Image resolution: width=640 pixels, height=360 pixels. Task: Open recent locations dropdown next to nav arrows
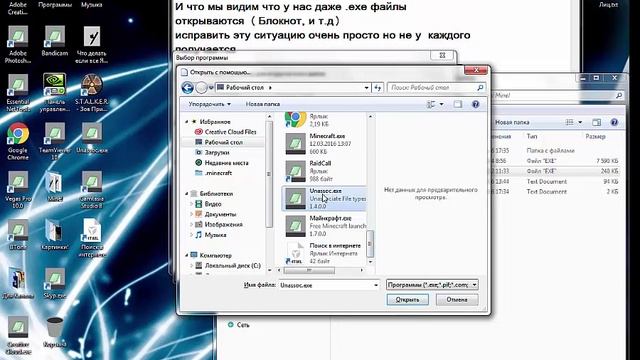click(211, 88)
